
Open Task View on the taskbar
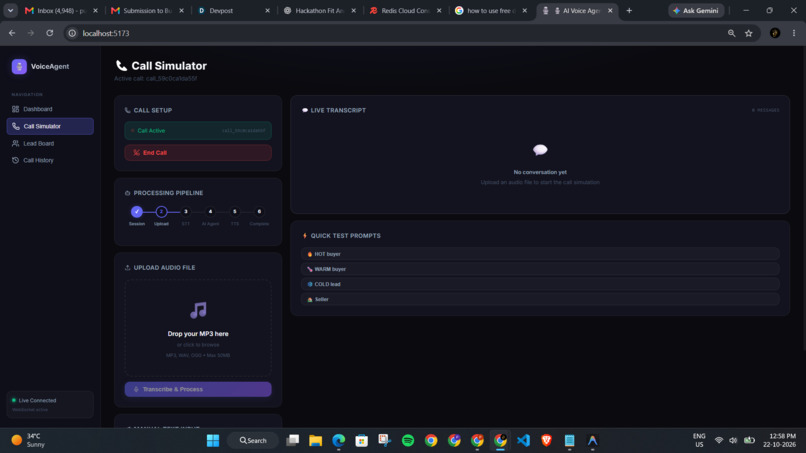pyautogui.click(x=292, y=440)
